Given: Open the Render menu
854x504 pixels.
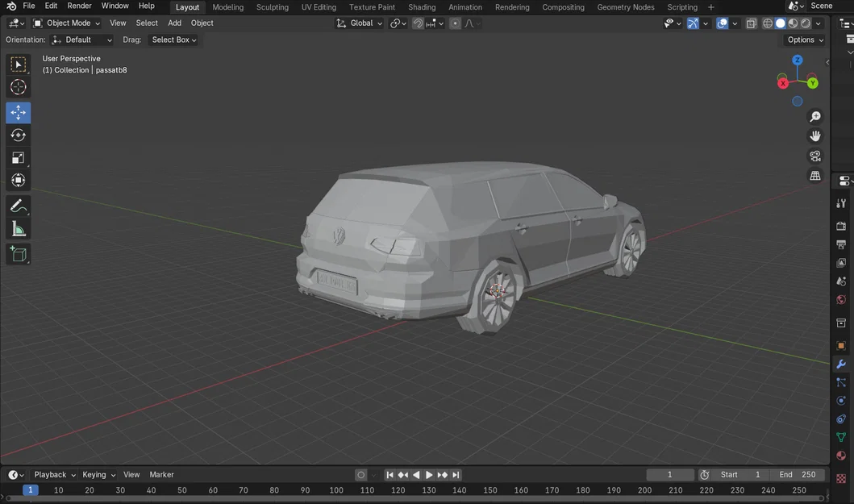Looking at the screenshot, I should [78, 6].
